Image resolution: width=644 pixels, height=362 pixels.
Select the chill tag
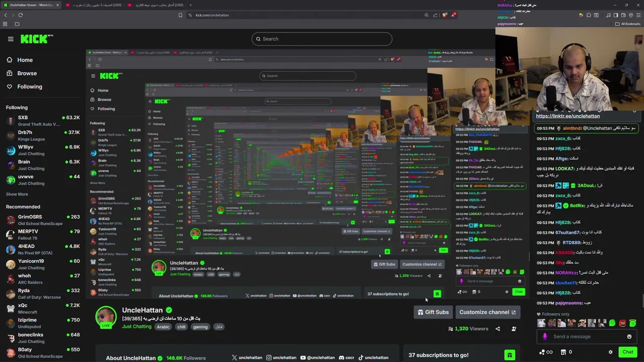pos(181,327)
